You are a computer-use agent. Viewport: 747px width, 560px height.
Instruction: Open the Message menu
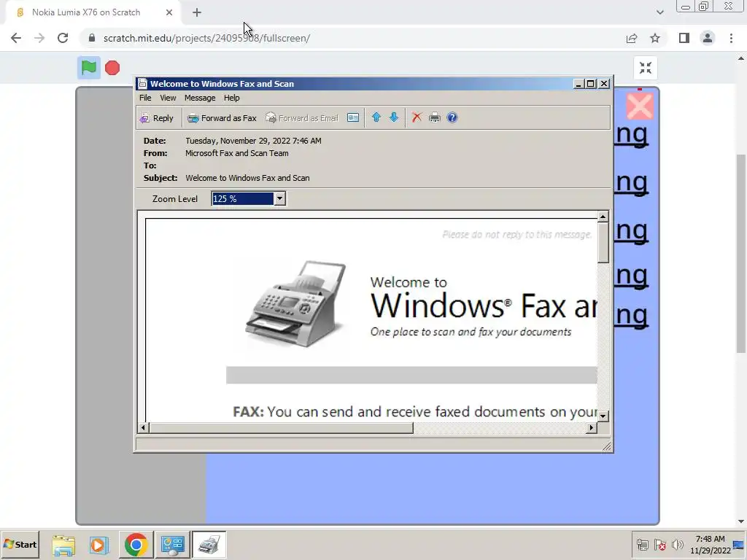click(x=200, y=98)
